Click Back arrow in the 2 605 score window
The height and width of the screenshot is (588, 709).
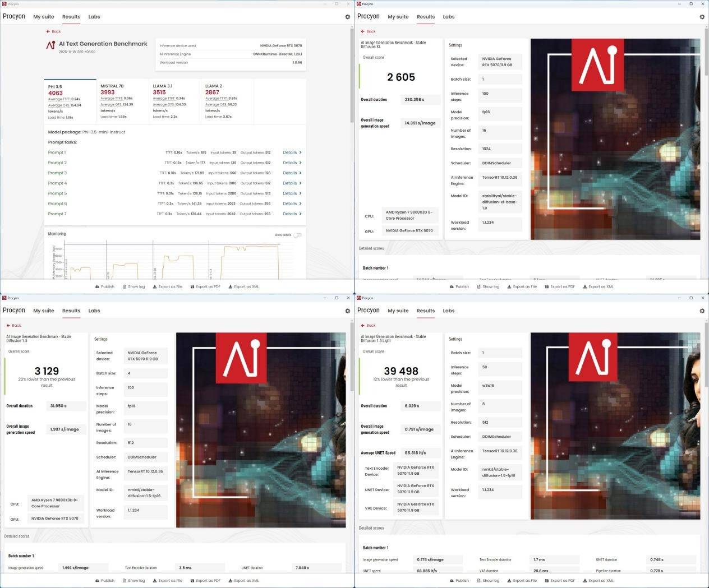coord(367,31)
